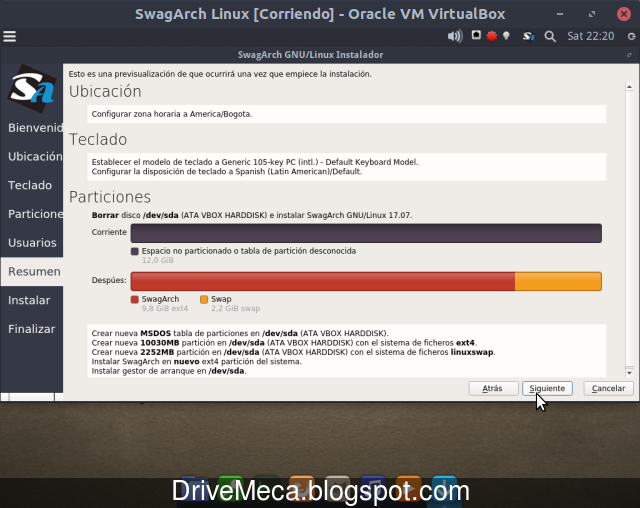This screenshot has width=640, height=508.
Task: Click the SwagArch installer tray icon
Action: 528,36
